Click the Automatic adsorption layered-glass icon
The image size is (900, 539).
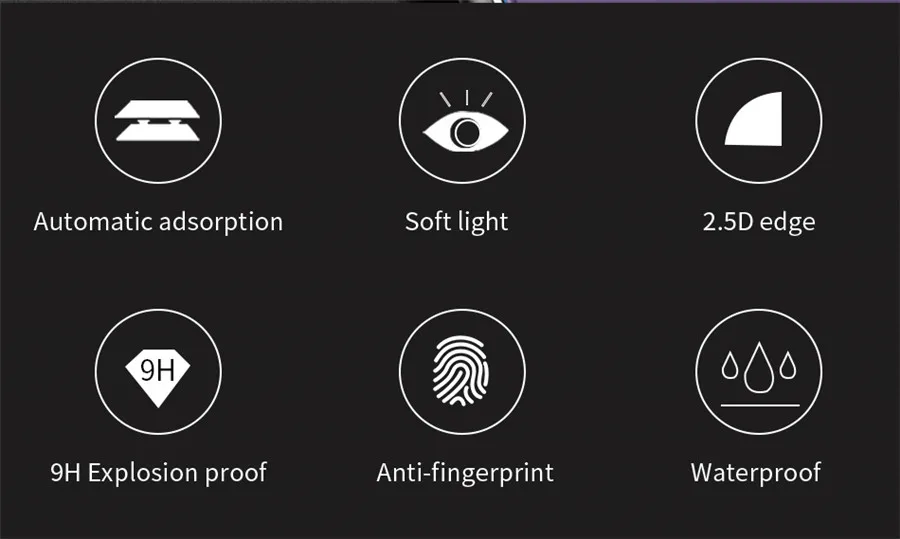coord(158,121)
